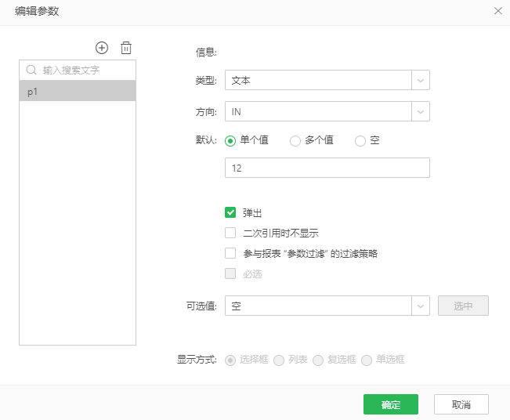The width and height of the screenshot is (510, 420).
Task: Open the 类型 dropdown showing 文本
Action: (327, 80)
